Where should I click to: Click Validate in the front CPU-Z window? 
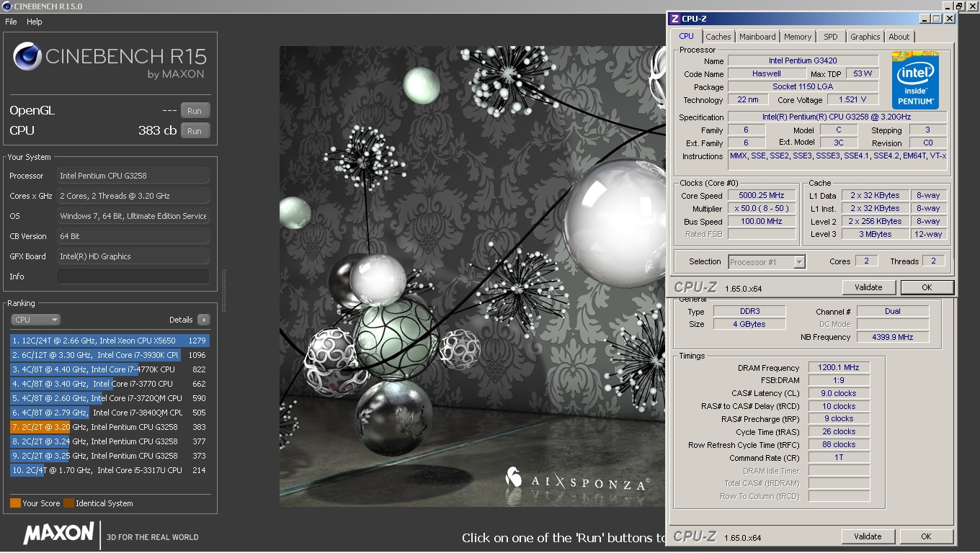868,287
